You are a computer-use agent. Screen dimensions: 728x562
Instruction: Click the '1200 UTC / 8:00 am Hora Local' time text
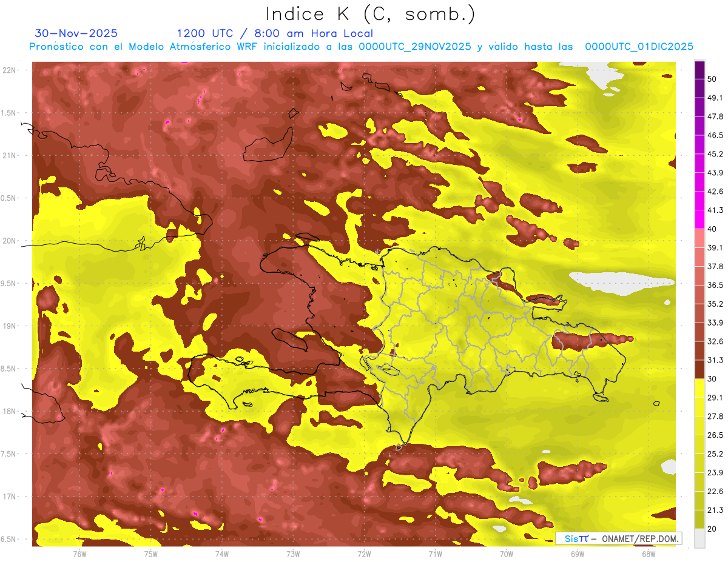tap(275, 33)
